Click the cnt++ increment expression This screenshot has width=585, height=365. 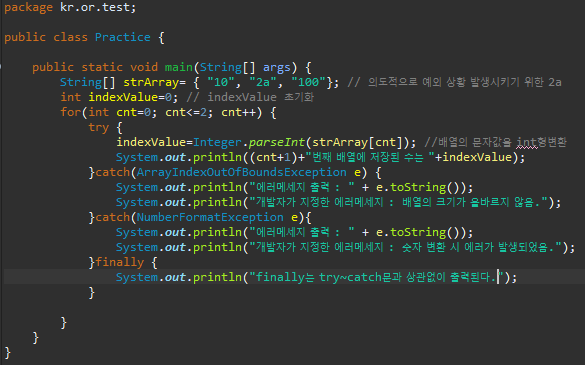click(238, 112)
